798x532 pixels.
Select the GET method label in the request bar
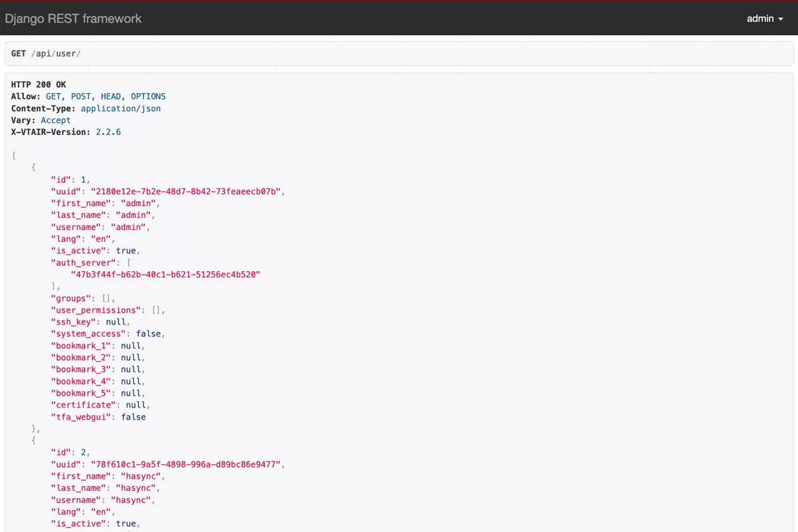pos(18,53)
